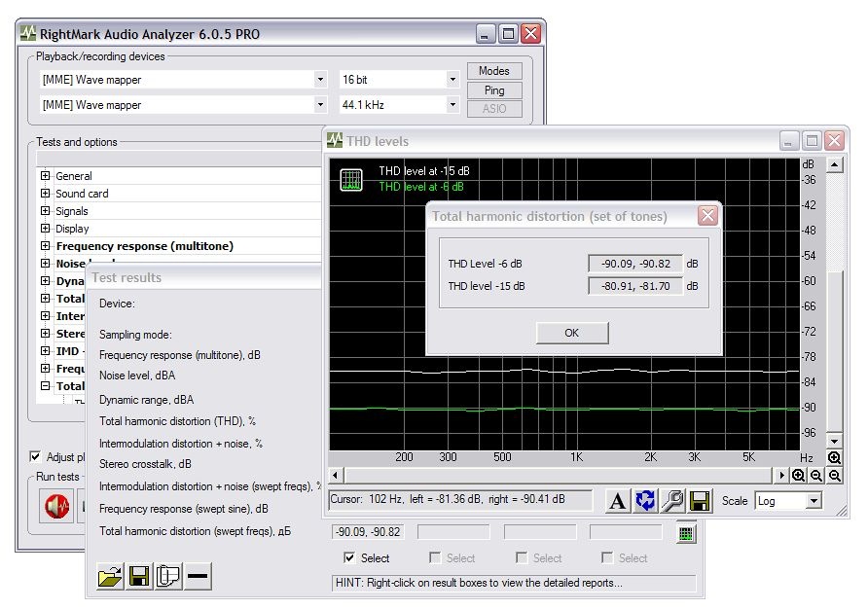Click the THD Level -6 dB value field
This screenshot has width=868, height=609.
(635, 264)
